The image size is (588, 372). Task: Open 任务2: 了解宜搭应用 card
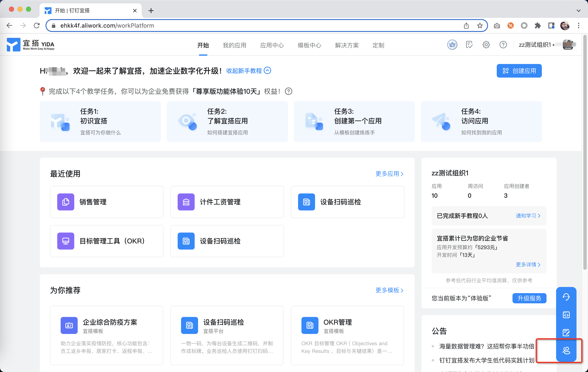[x=227, y=121]
